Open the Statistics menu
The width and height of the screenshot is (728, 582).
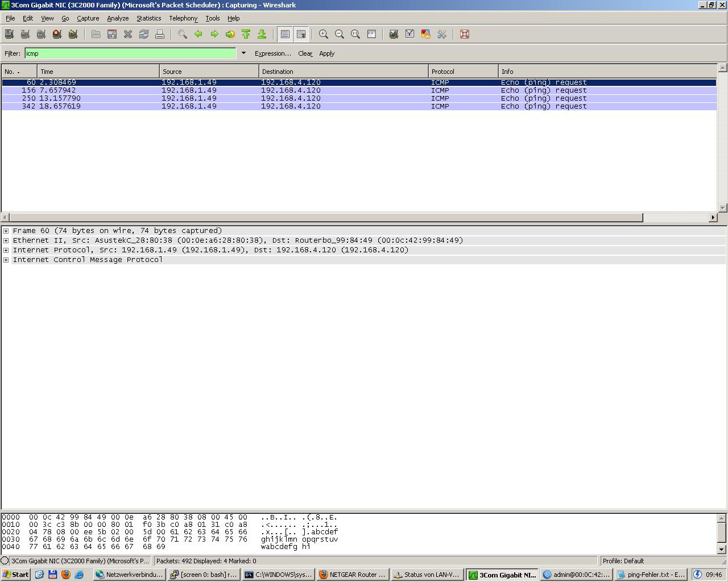pos(149,18)
